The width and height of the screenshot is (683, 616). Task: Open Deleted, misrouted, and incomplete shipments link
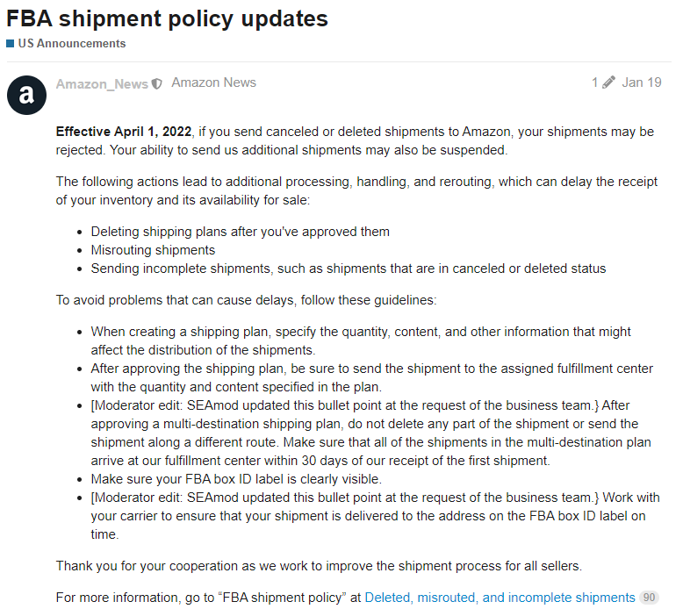500,598
